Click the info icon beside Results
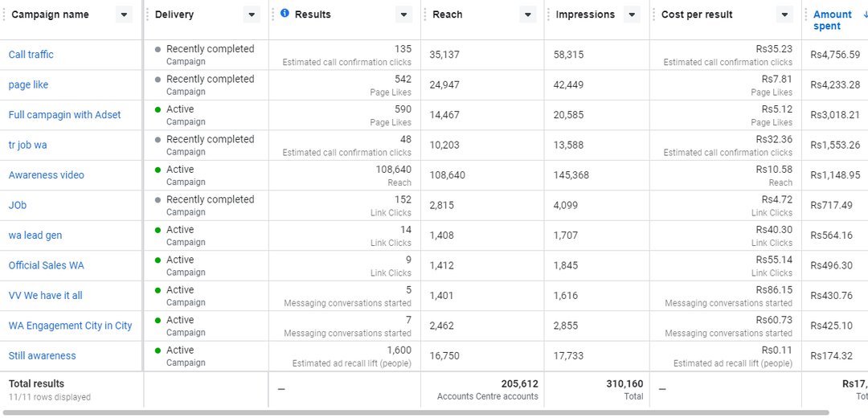Screen dimensions: 868x418 point(285,14)
